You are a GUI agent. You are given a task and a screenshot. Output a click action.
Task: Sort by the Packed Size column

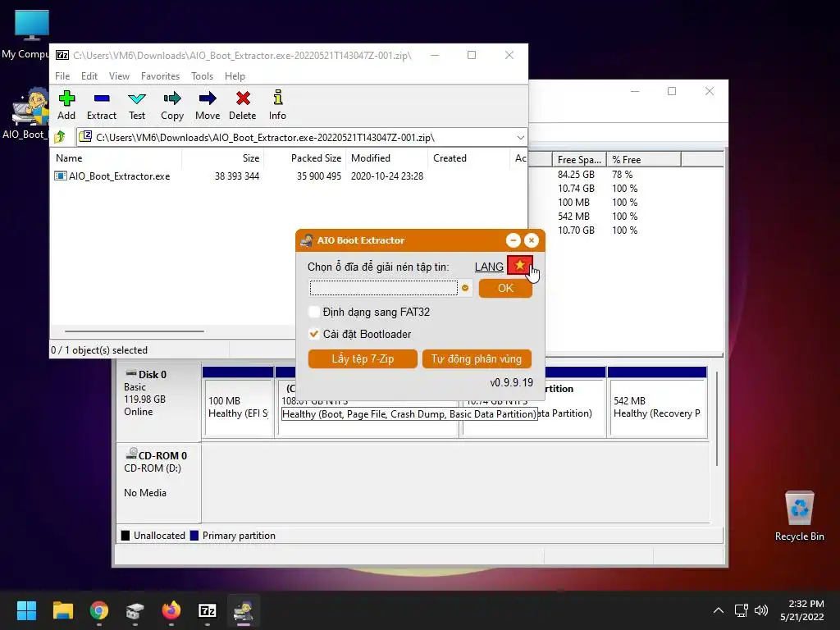304,158
